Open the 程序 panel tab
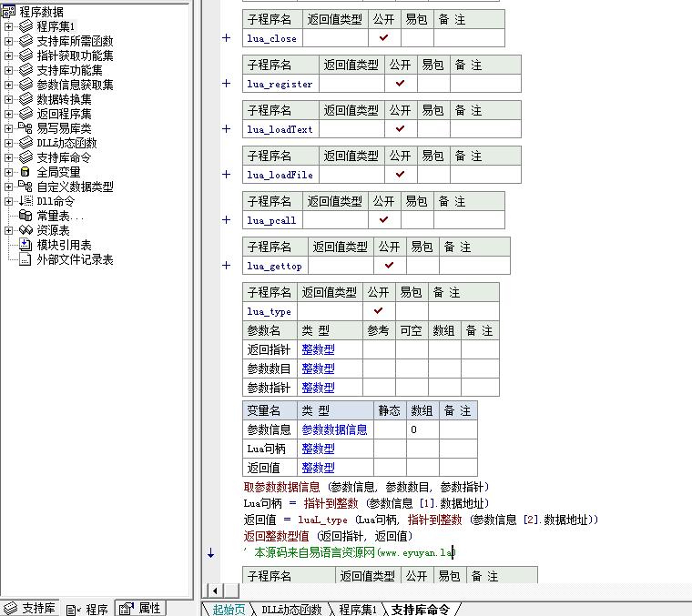 point(86,609)
